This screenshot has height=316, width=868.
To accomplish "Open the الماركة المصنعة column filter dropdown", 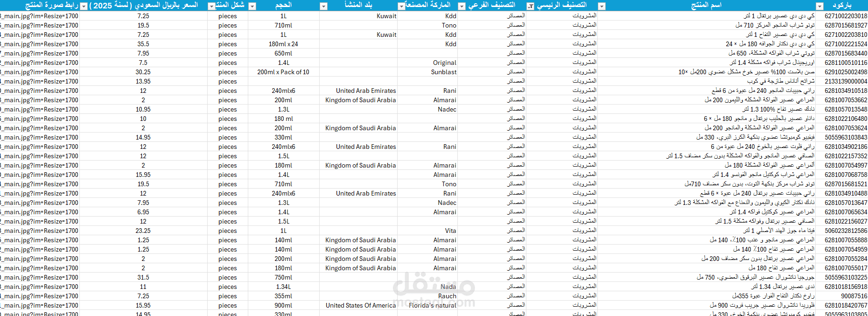I will coord(401,6).
